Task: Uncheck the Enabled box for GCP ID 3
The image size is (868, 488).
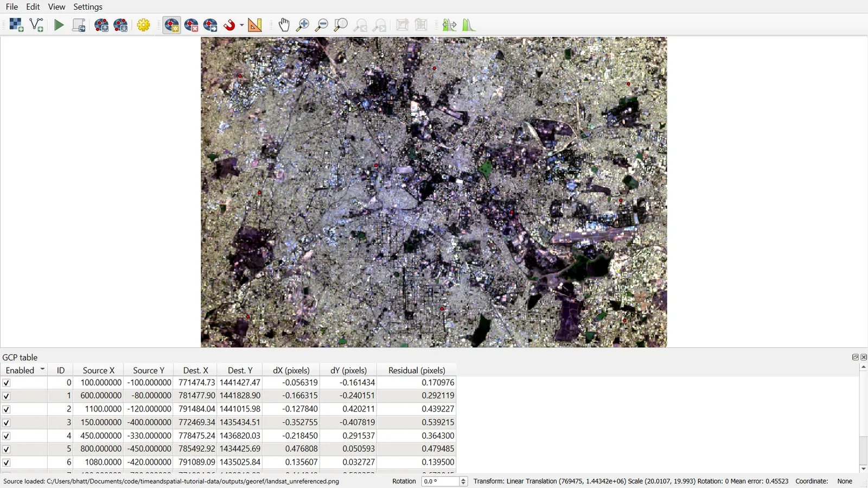Action: (x=7, y=422)
